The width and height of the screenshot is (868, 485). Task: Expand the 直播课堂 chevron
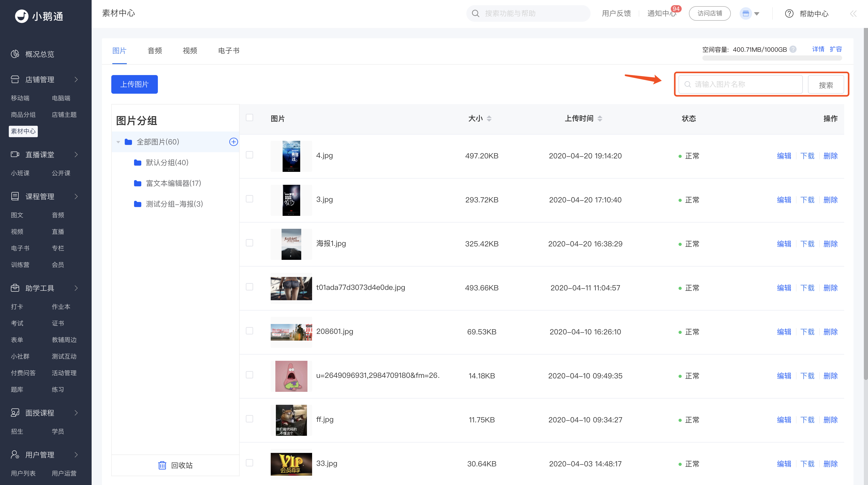[x=76, y=154]
